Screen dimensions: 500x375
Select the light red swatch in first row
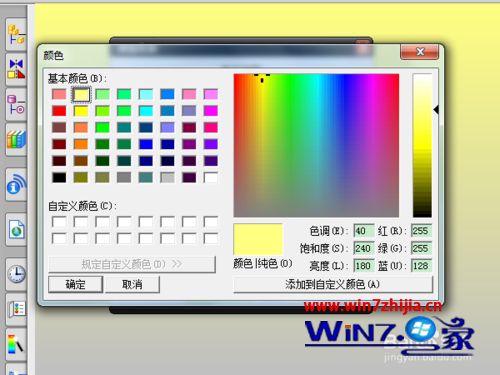click(59, 94)
